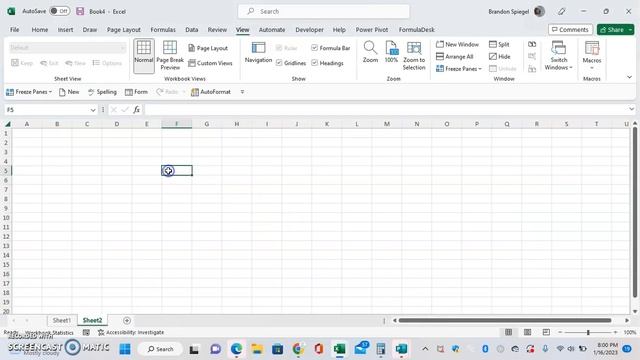Toggle AutoSave switch

60,11
